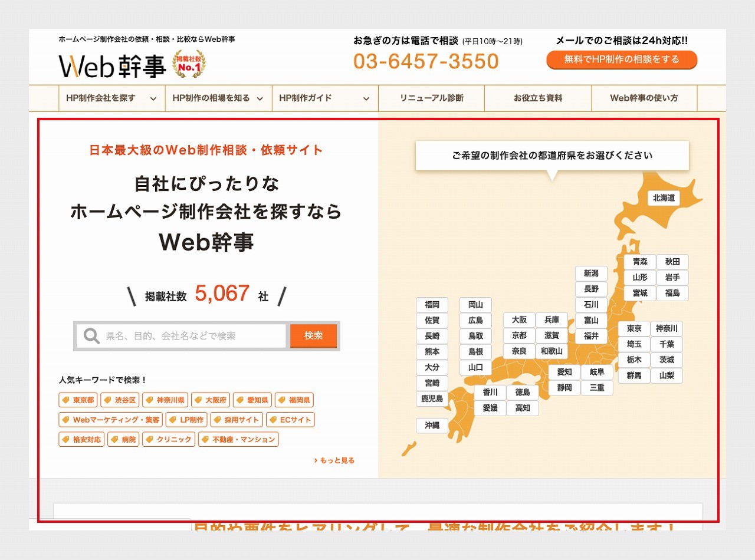Select the LP制作 keyword tag
The image size is (755, 560).
point(186,420)
